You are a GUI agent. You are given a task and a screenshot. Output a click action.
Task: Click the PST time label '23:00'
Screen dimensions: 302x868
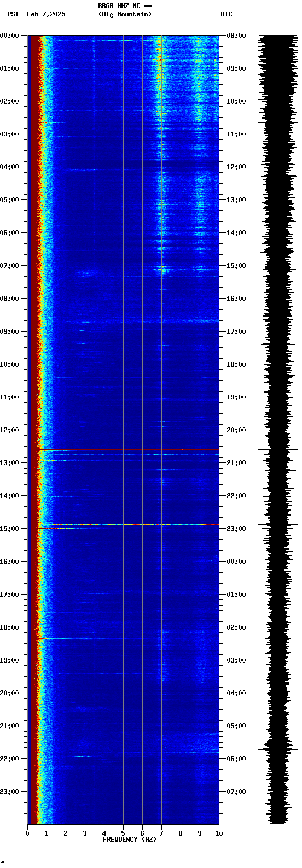pos(9,792)
